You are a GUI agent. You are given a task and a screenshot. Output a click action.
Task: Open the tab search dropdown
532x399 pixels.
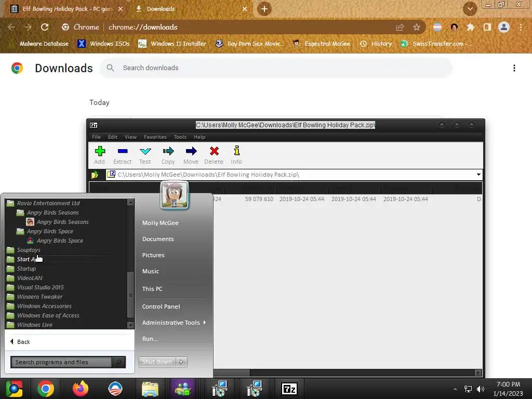pos(470,9)
